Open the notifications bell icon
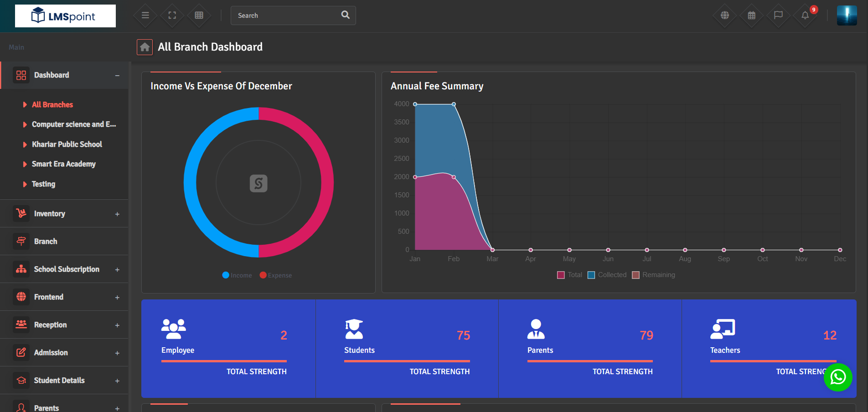This screenshot has width=868, height=412. coord(805,15)
